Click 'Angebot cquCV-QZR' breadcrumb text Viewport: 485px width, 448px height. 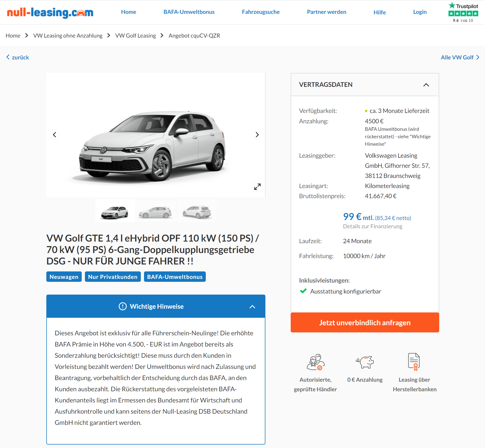194,35
